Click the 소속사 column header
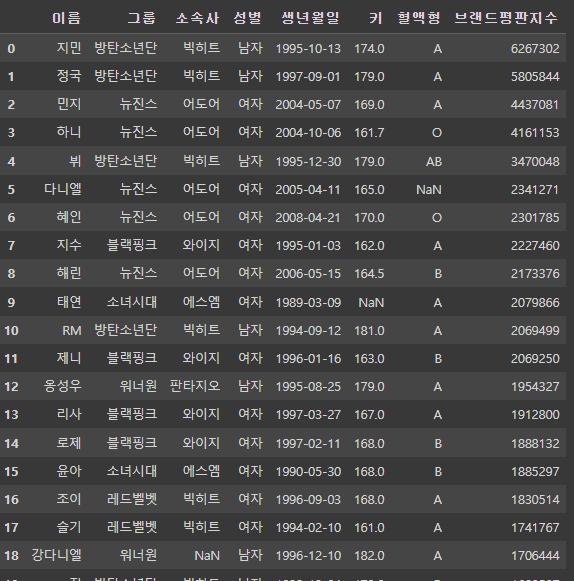This screenshot has height=581, width=574. tap(198, 18)
